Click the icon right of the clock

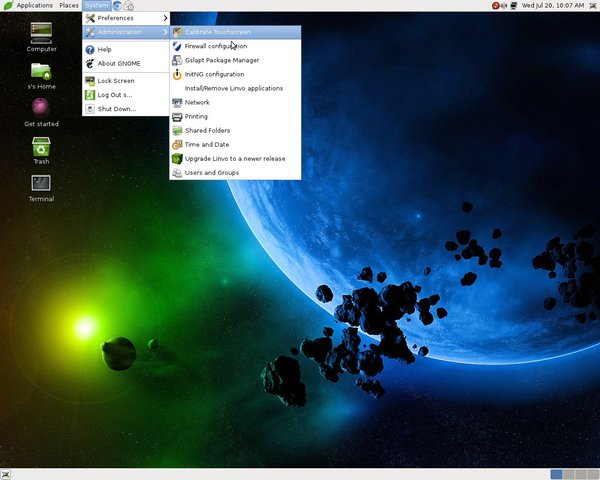coord(593,5)
